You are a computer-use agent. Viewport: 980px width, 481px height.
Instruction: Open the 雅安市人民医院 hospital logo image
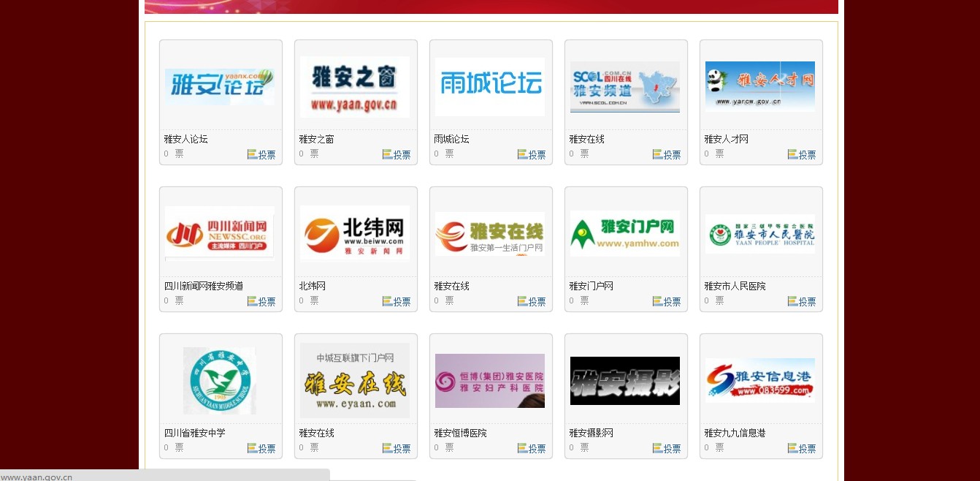pos(760,234)
